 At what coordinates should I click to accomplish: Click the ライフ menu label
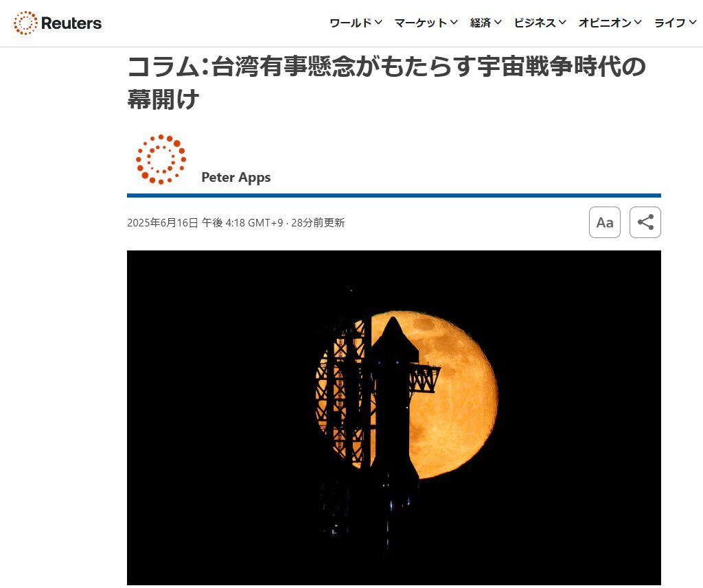(670, 23)
